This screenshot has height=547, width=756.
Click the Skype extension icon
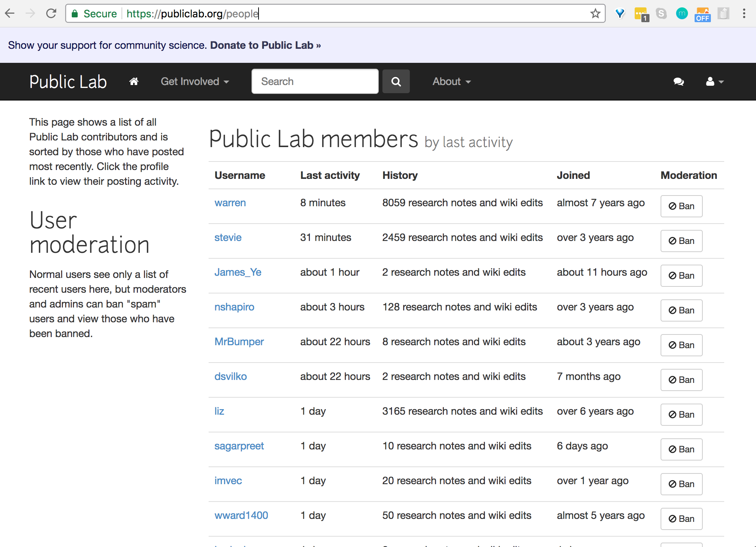click(661, 14)
